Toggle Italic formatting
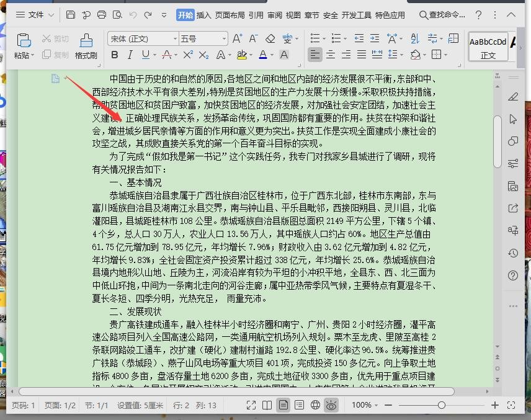This screenshot has width=531, height=420. [131, 55]
